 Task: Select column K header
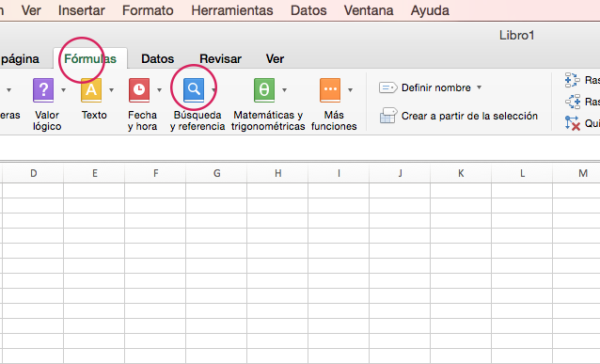(x=461, y=173)
